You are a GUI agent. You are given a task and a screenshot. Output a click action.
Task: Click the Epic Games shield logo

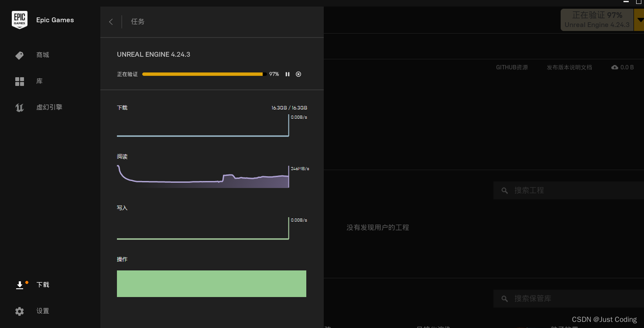coord(20,20)
